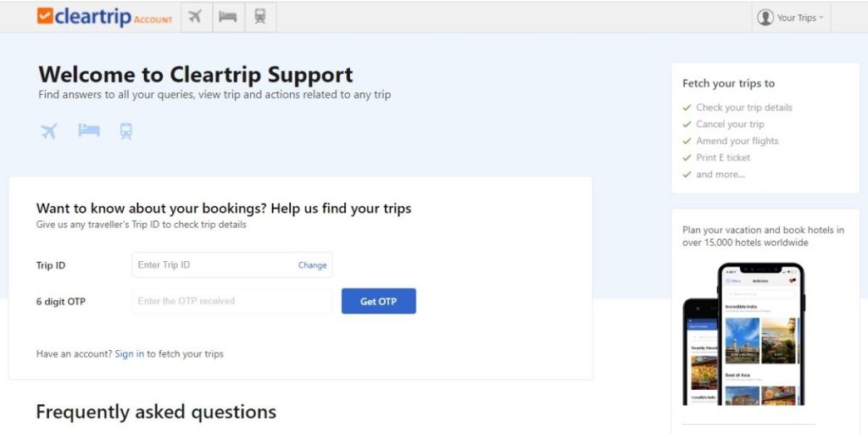868x434 pixels.
Task: Click the Print E ticket item
Action: click(x=722, y=158)
